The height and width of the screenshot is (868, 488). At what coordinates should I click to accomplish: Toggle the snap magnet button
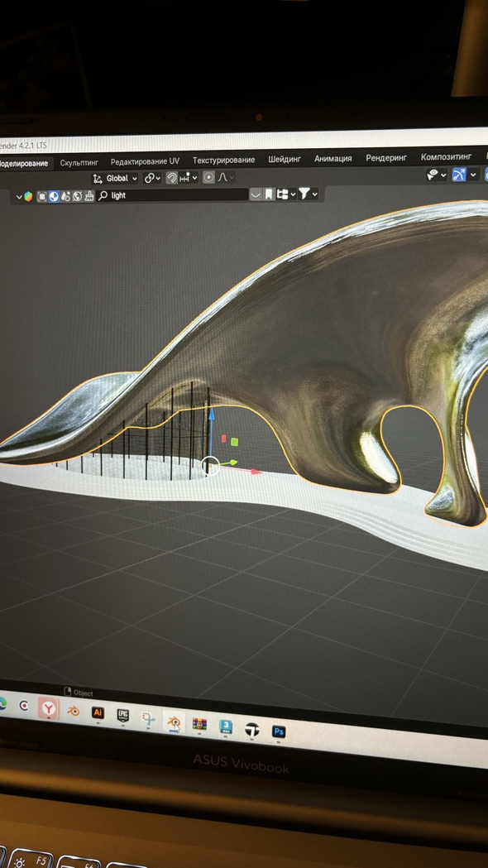[x=171, y=178]
